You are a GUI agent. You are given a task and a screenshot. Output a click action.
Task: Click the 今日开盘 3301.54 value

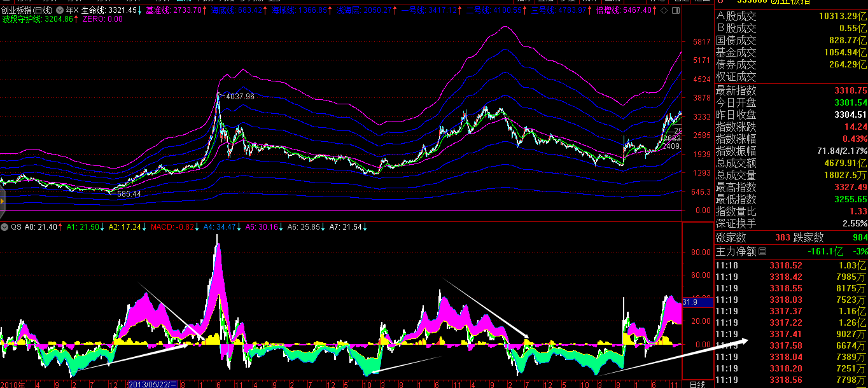(850, 102)
